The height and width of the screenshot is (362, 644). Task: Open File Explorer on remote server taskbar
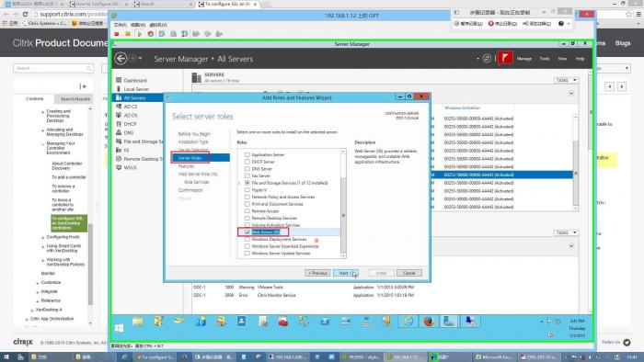pyautogui.click(x=138, y=322)
